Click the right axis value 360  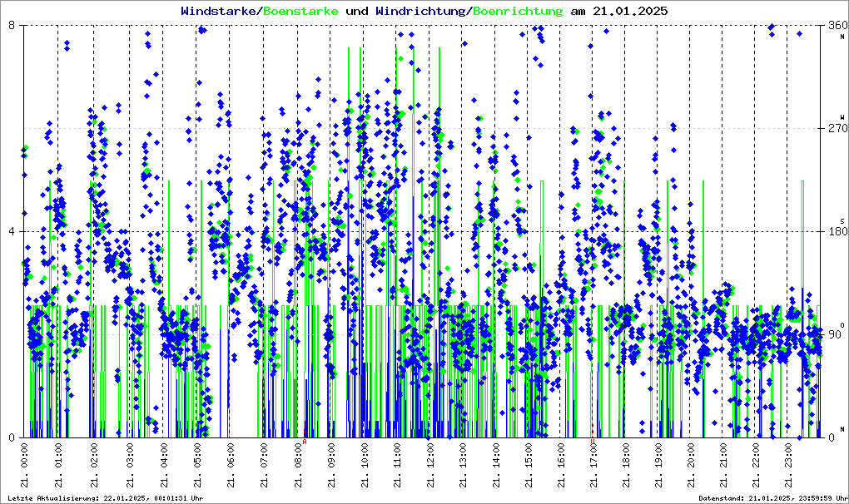pos(837,26)
